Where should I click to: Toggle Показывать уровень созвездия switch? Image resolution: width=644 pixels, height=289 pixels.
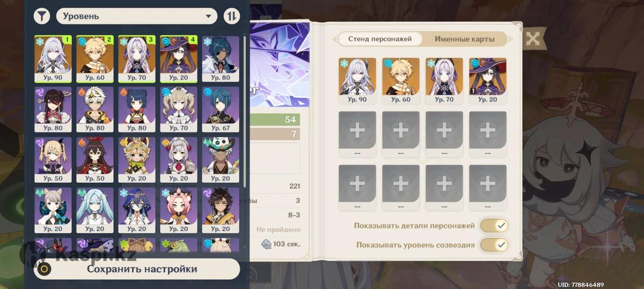(494, 245)
